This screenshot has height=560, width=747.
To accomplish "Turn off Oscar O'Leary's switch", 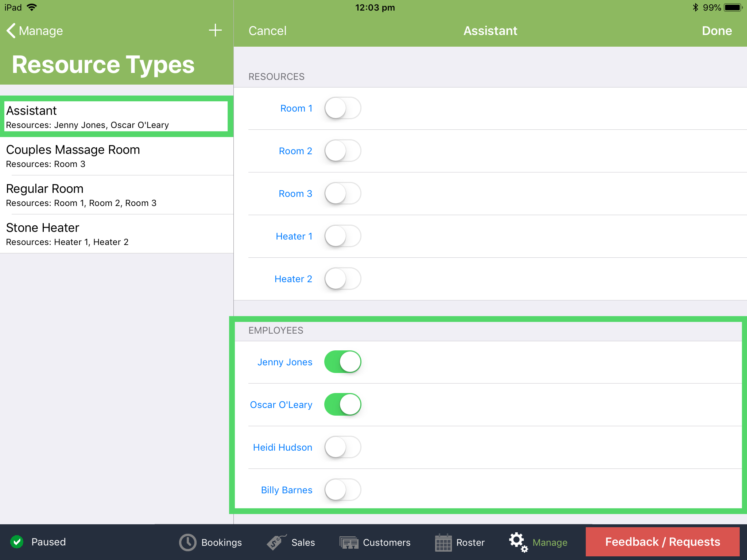I will pos(342,404).
